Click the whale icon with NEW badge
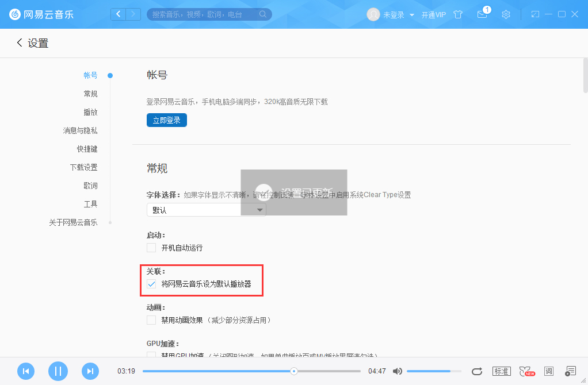The image size is (588, 385). (526, 371)
